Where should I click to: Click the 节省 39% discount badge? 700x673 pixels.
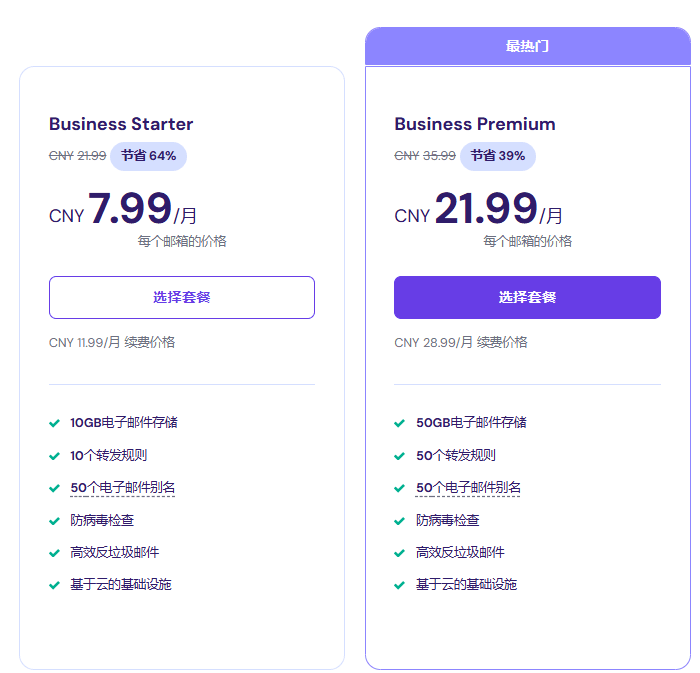pyautogui.click(x=498, y=156)
